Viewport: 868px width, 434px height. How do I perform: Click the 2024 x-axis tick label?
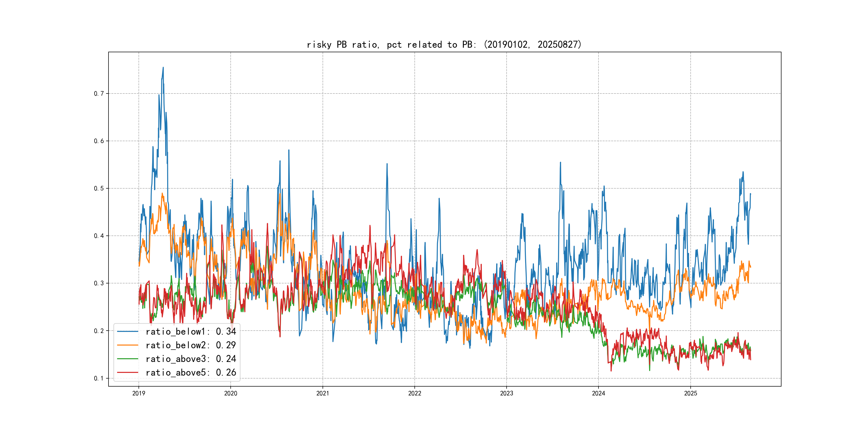pyautogui.click(x=598, y=393)
